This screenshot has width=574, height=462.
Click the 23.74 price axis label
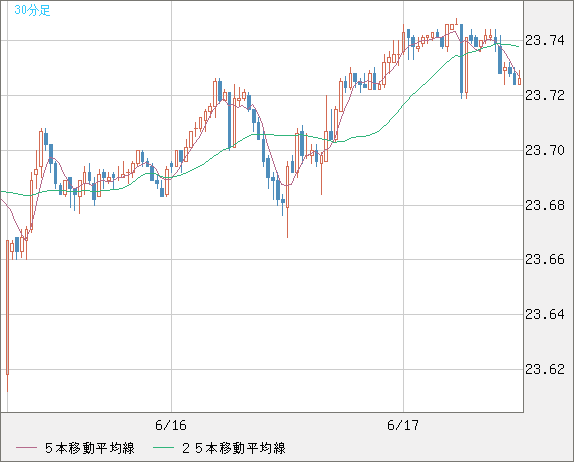tap(545, 40)
